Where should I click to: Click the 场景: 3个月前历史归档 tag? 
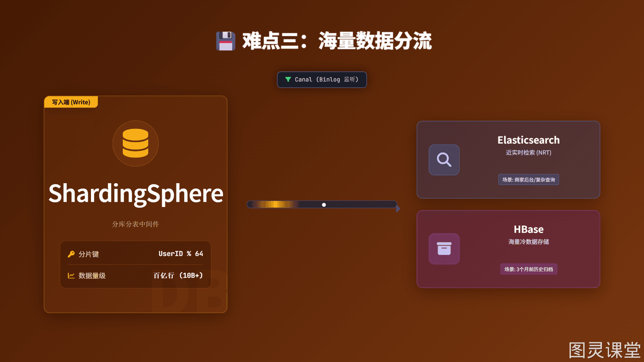coord(528,269)
